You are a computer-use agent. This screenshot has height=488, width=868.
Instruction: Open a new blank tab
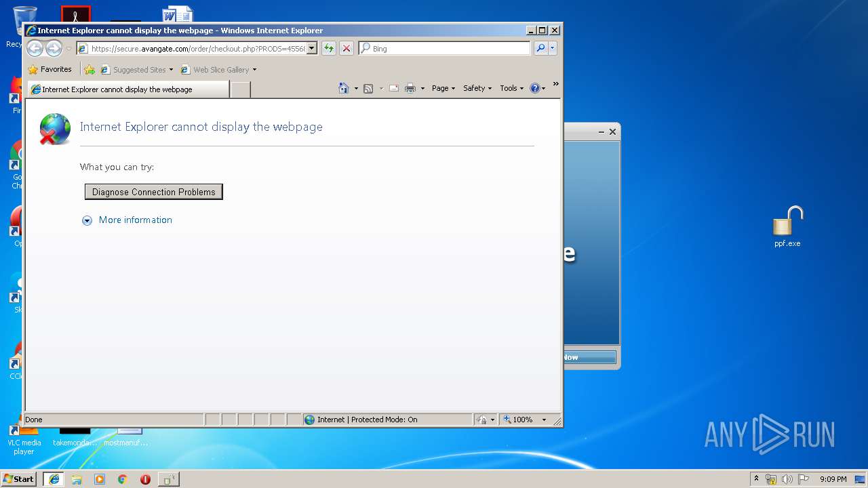click(241, 89)
